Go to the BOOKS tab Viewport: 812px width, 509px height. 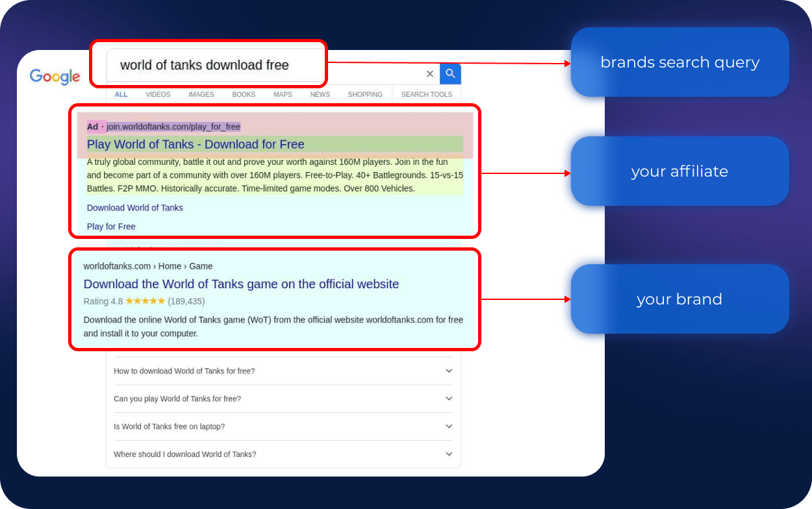[x=244, y=94]
